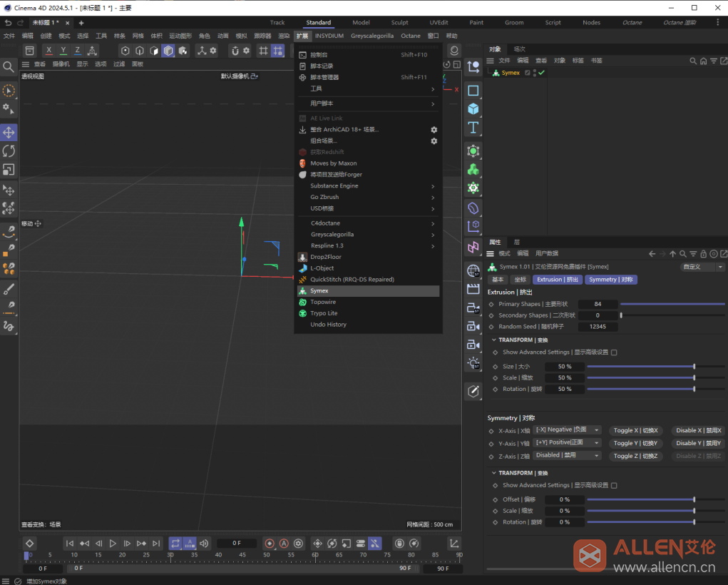
Task: Click the Topowire plugin icon
Action: pyautogui.click(x=303, y=302)
